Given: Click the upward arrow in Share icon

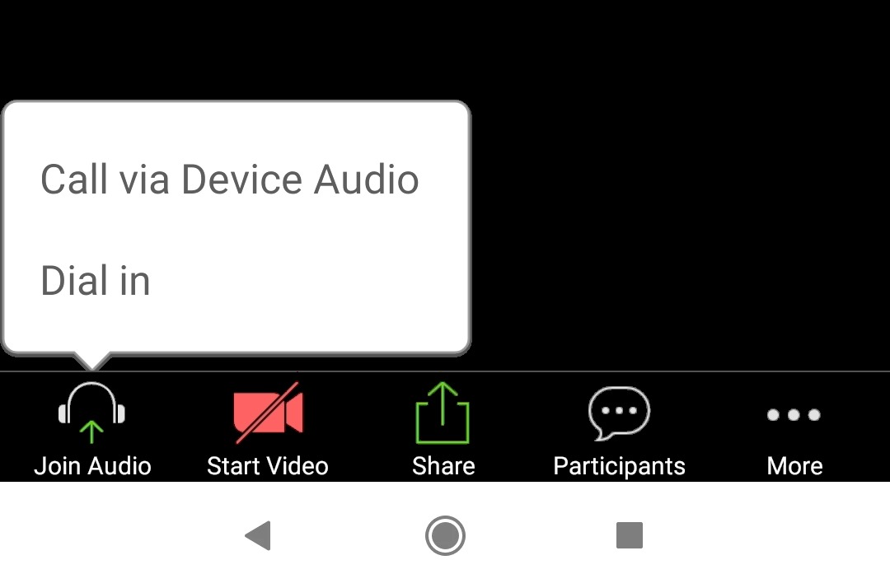Looking at the screenshot, I should [x=443, y=403].
